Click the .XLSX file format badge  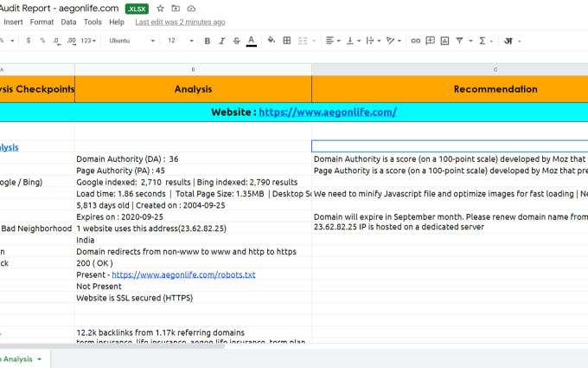click(137, 9)
